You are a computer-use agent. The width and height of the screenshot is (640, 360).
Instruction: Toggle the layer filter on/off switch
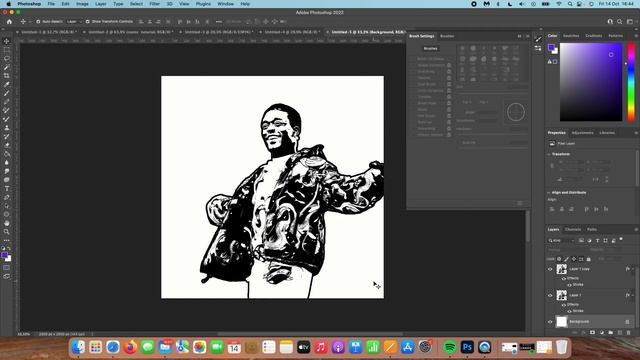621,240
